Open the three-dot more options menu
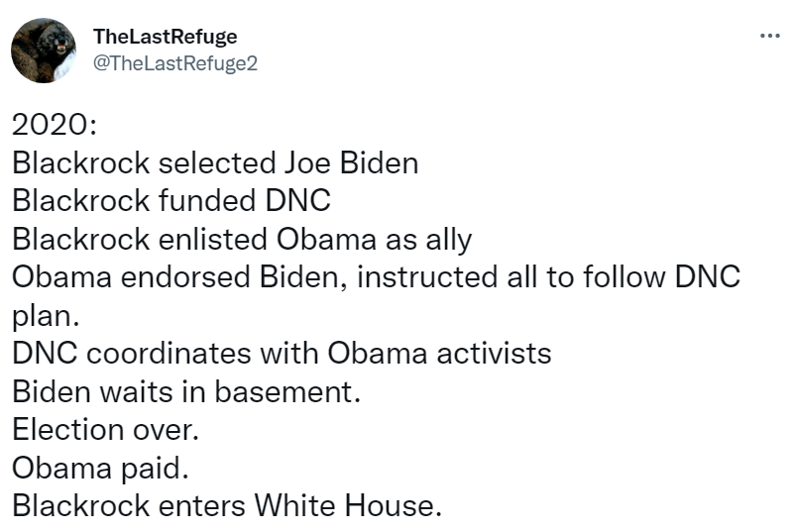 click(768, 37)
